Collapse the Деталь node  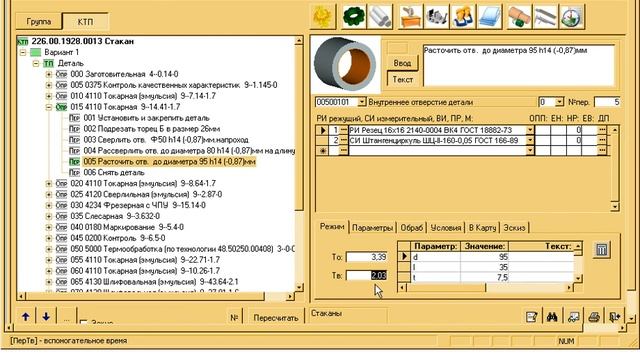coord(36,63)
